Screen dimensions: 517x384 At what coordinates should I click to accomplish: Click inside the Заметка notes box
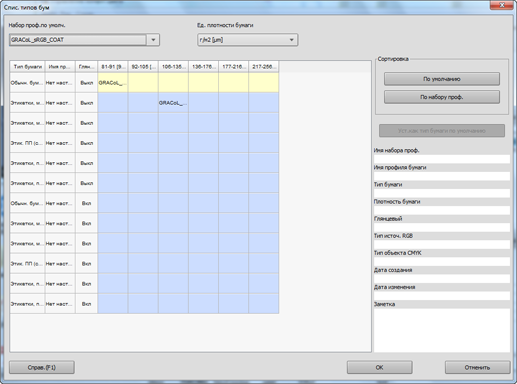pos(442,330)
